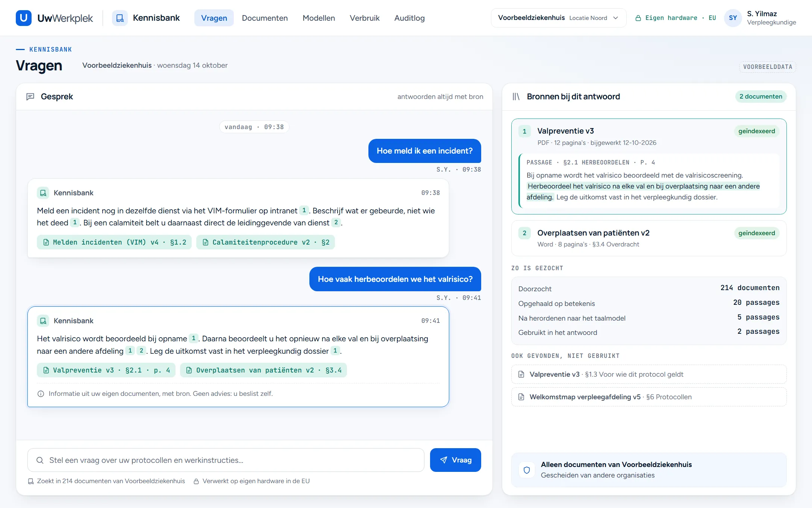This screenshot has height=508, width=812.
Task: Click the Gesprek chat bubble icon
Action: point(30,97)
